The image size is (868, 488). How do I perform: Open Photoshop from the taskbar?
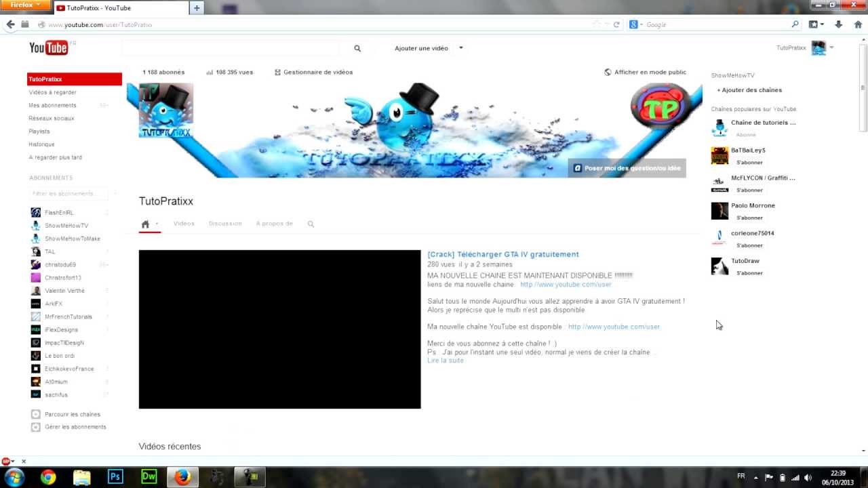pos(115,477)
